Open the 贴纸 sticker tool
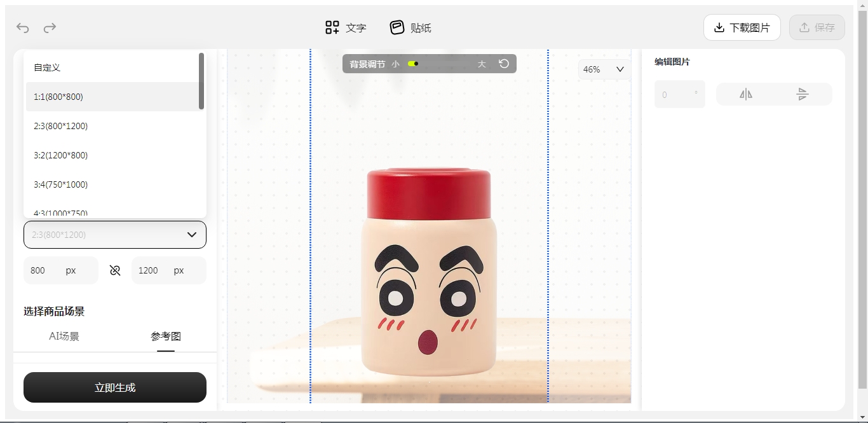 (410, 27)
